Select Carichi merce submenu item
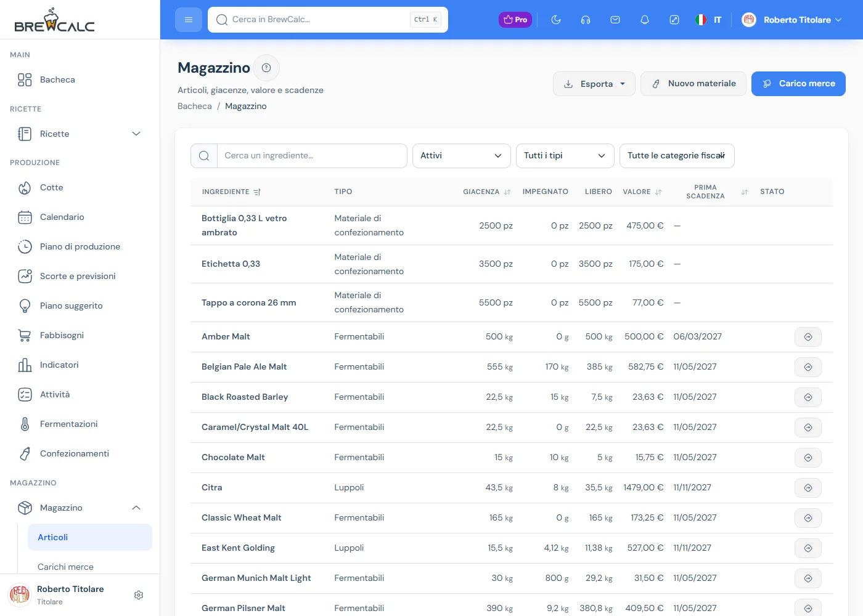The width and height of the screenshot is (863, 616). [x=90, y=567]
